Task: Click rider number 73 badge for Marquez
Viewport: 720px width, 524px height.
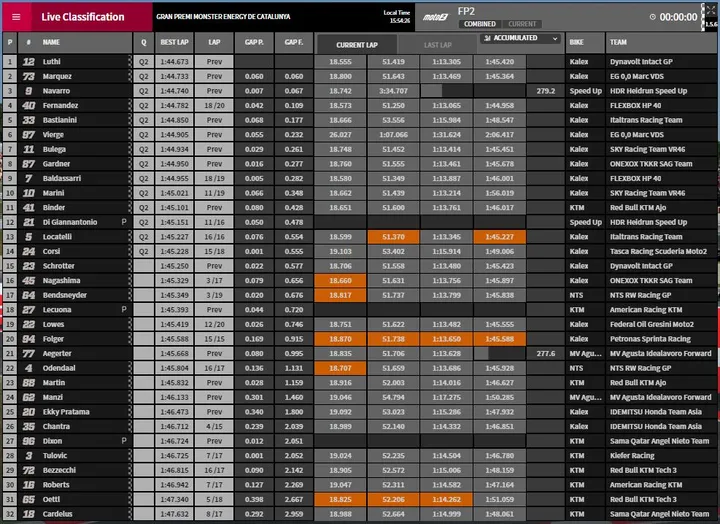Action: [x=28, y=76]
